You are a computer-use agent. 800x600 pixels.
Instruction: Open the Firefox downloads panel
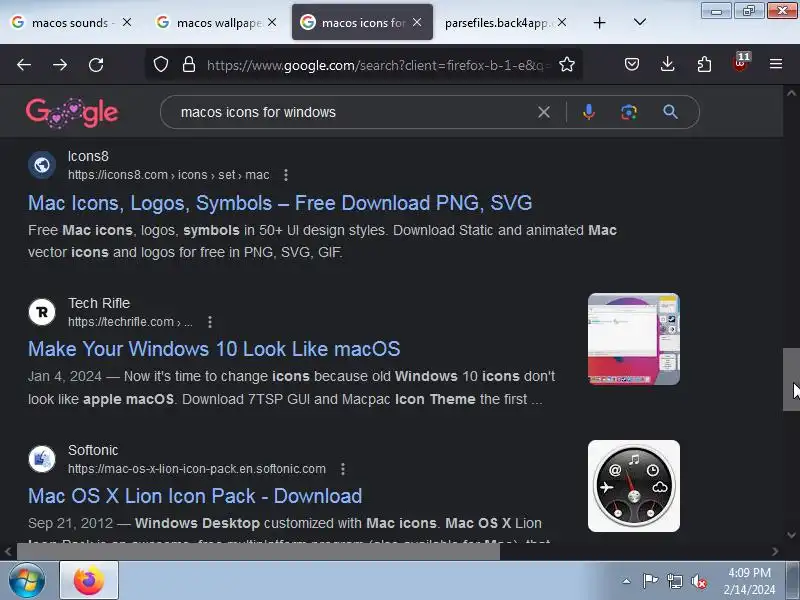[x=667, y=64]
